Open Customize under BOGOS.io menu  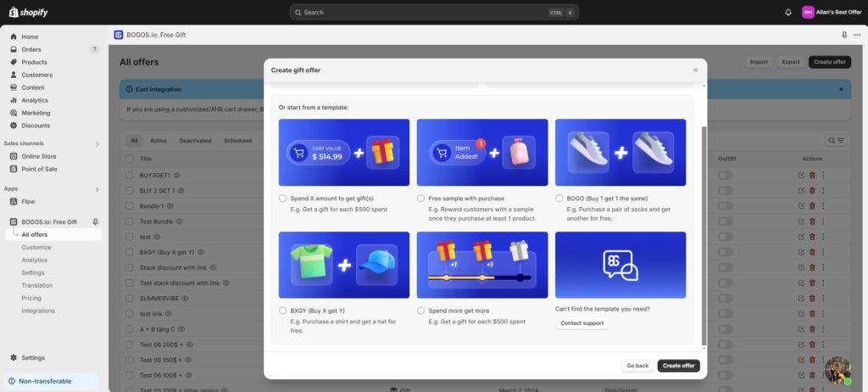[x=36, y=247]
